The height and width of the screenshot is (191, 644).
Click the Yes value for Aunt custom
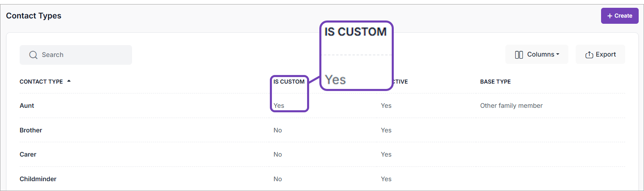279,106
